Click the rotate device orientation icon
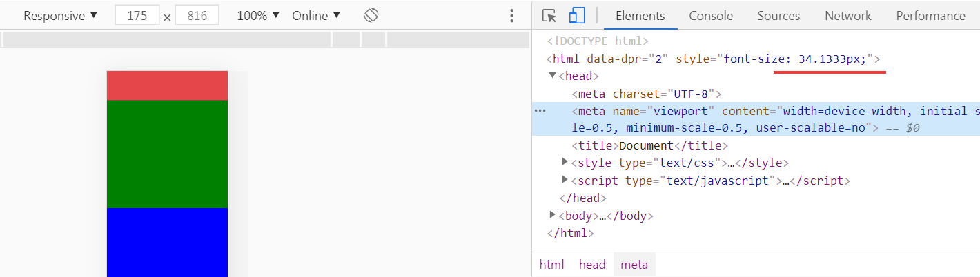 pyautogui.click(x=371, y=15)
